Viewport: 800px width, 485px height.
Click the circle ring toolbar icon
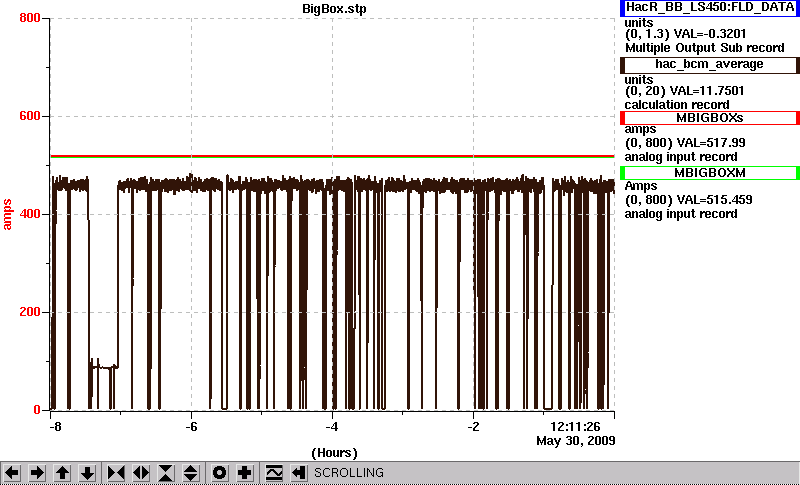[x=219, y=473]
